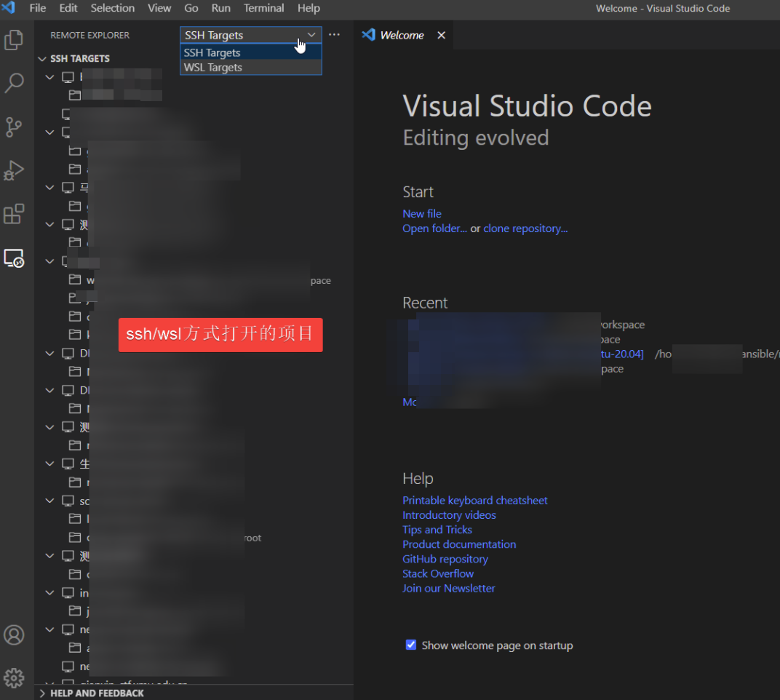Open the Explorer view in activity bar
Image resolution: width=780 pixels, height=700 pixels.
[14, 40]
